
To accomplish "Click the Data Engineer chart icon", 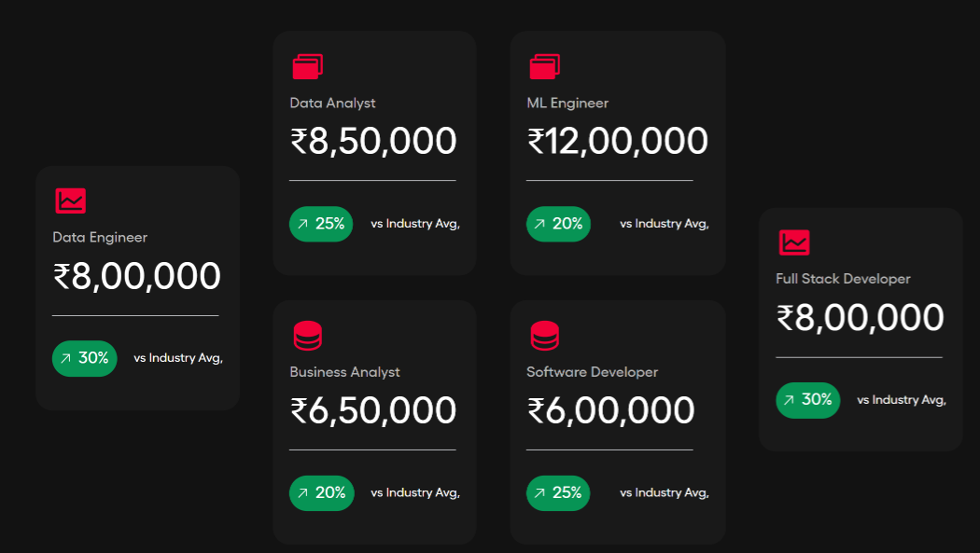I will (x=70, y=200).
